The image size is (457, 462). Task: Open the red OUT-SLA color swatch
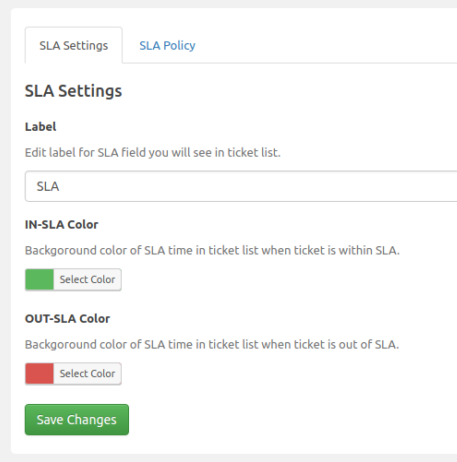coord(39,373)
